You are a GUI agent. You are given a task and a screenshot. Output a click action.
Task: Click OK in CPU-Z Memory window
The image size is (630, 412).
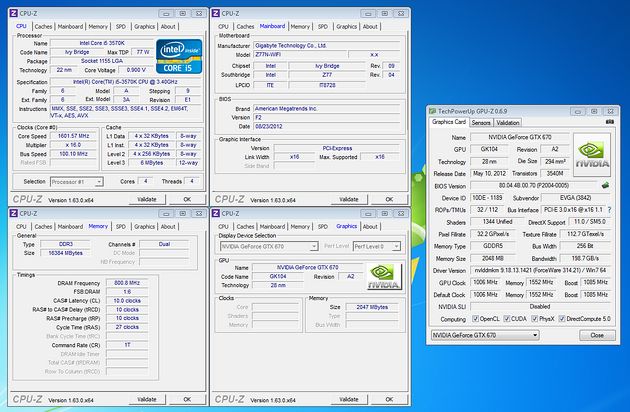pyautogui.click(x=187, y=400)
